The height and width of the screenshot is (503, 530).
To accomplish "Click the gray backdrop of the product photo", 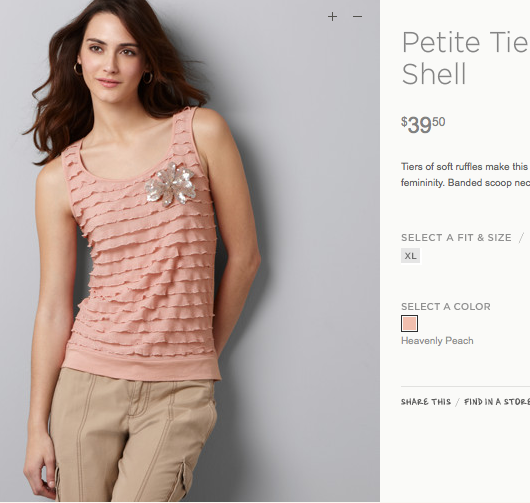I will coord(304,237).
